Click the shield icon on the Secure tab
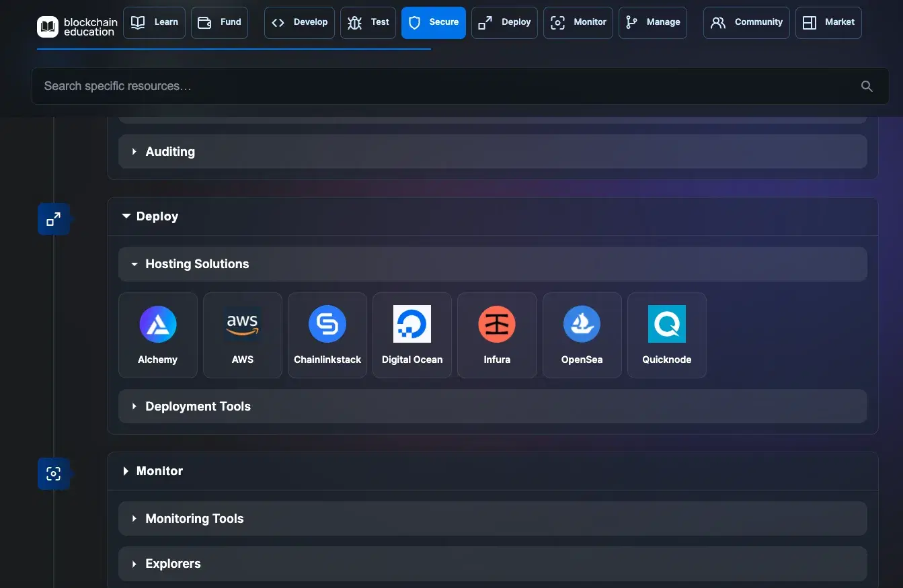 415,23
